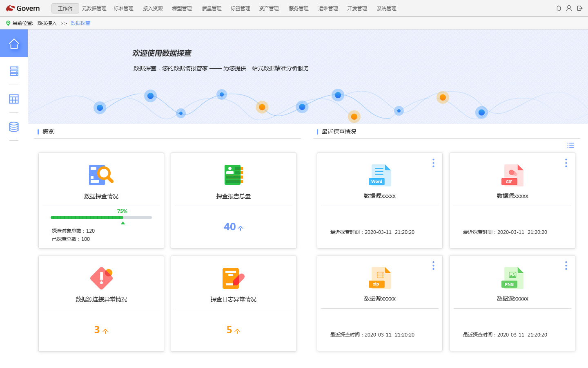The width and height of the screenshot is (588, 368).
Task: Open the 探查报告总量 card
Action: tap(234, 200)
